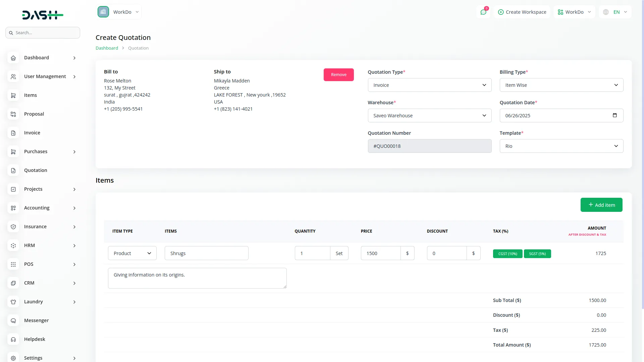Screen dimensions: 644x362
Task: Click the Helpdesk headset icon
Action: click(x=13, y=340)
